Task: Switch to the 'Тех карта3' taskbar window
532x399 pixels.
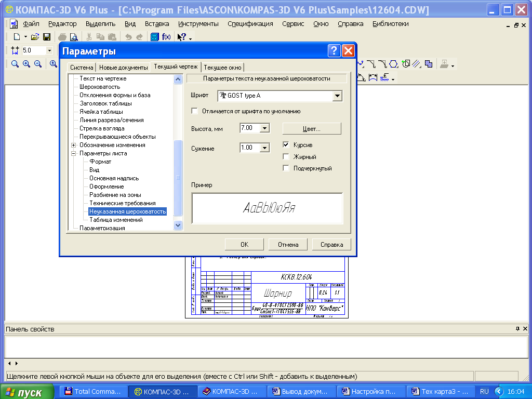Action: [440, 392]
